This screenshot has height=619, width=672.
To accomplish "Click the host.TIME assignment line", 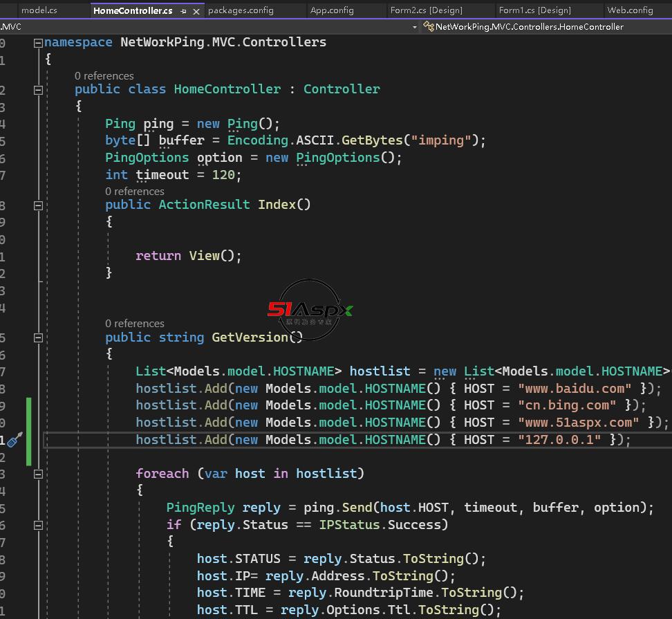I will tap(360, 593).
